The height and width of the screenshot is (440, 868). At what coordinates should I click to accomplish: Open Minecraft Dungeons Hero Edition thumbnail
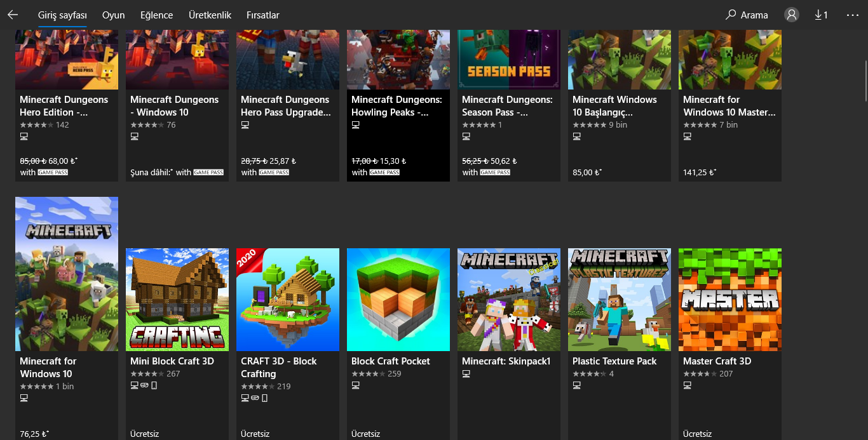point(67,59)
